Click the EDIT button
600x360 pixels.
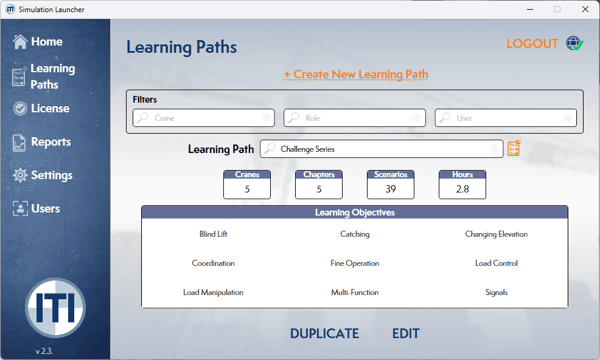point(406,334)
